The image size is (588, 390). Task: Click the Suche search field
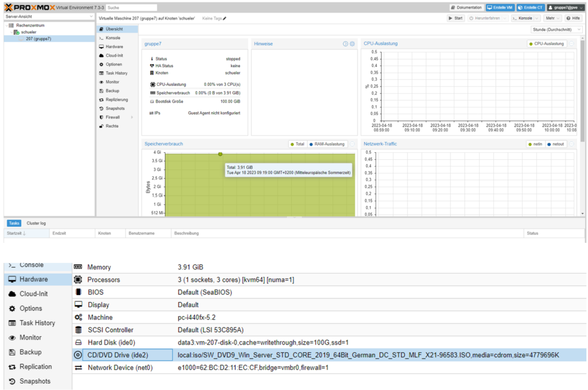131,7
